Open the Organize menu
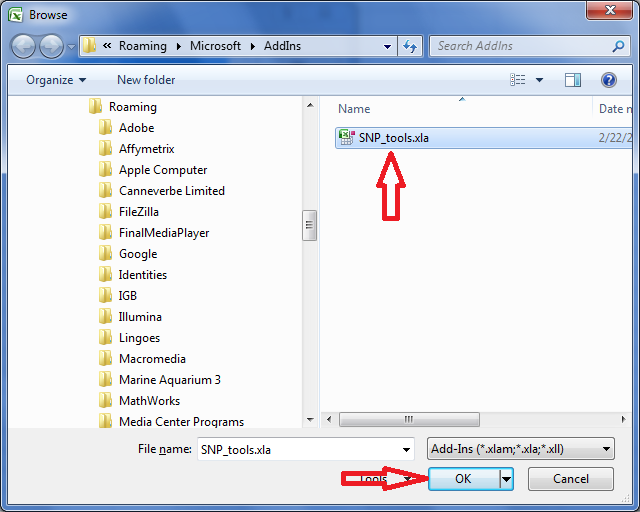Screen dimensions: 640x512 pyautogui.click(x=56, y=80)
